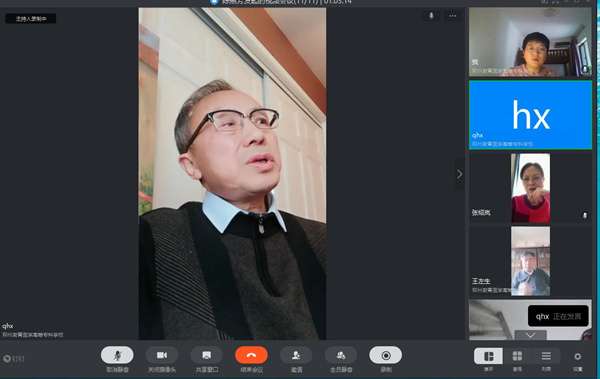Expand more participants with down chevron
The height and width of the screenshot is (379, 600).
tap(530, 335)
